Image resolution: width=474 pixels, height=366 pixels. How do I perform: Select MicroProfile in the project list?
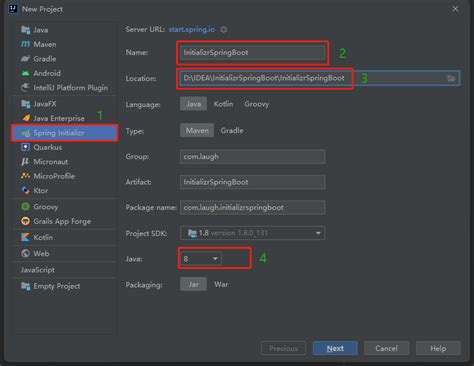click(x=64, y=176)
